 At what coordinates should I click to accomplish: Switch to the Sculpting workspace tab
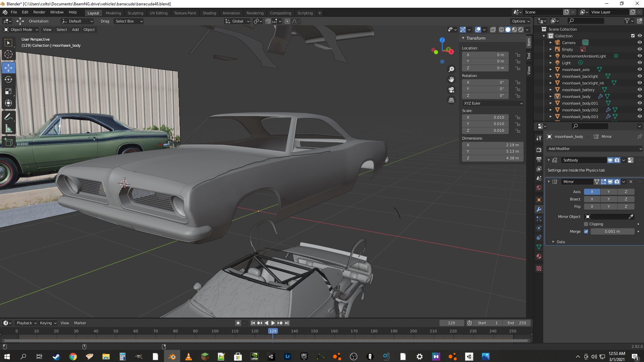pyautogui.click(x=135, y=13)
